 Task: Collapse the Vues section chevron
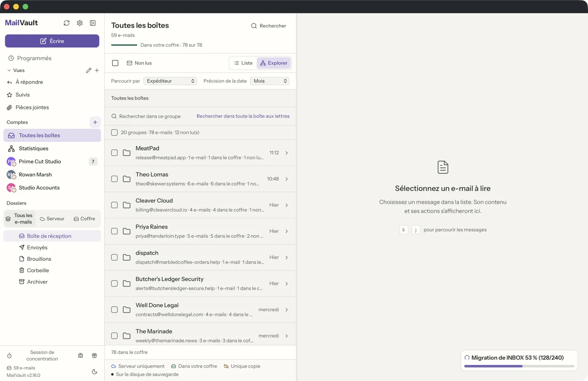pyautogui.click(x=9, y=70)
